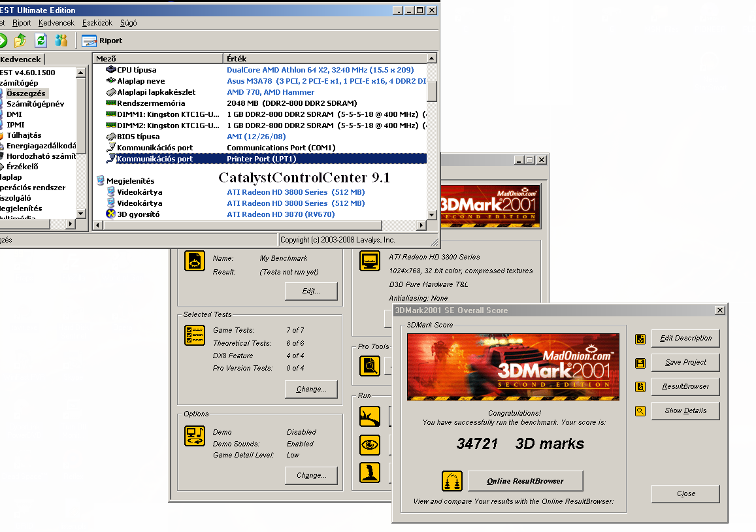756x532 pixels.
Task: Click the refresh toolbar icon in EVEREST
Action: coord(41,41)
